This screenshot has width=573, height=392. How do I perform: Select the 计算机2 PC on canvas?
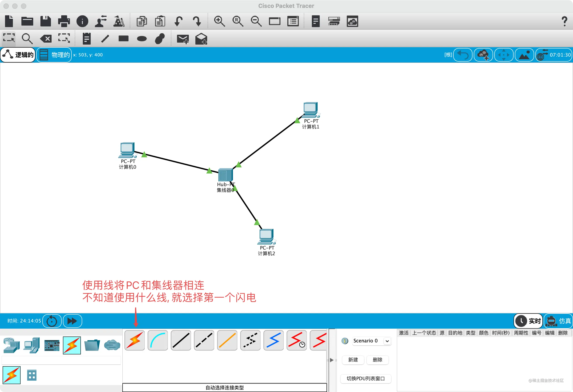click(x=267, y=236)
